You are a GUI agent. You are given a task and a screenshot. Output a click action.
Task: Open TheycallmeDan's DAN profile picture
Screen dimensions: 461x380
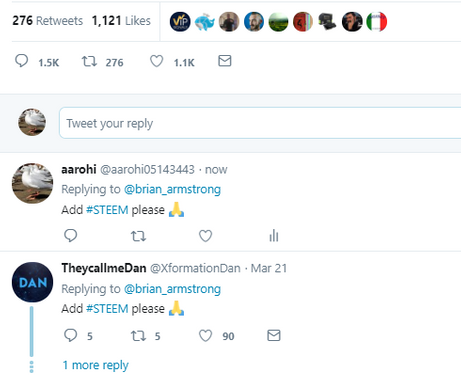pos(32,282)
